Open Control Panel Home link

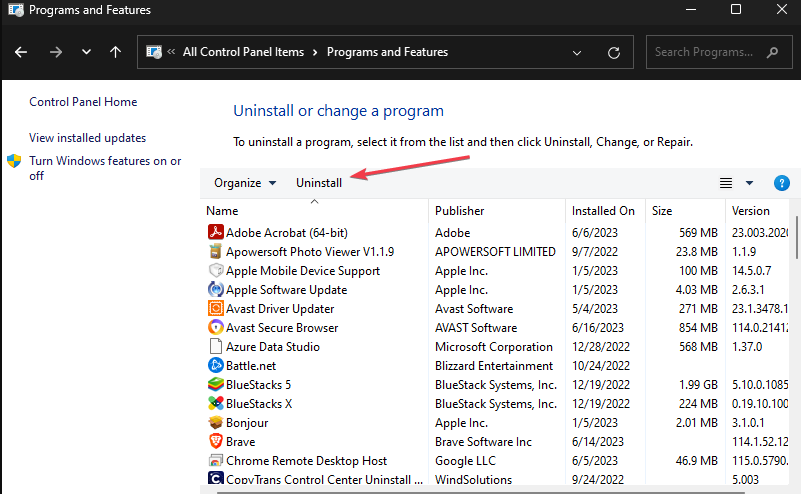(x=83, y=102)
